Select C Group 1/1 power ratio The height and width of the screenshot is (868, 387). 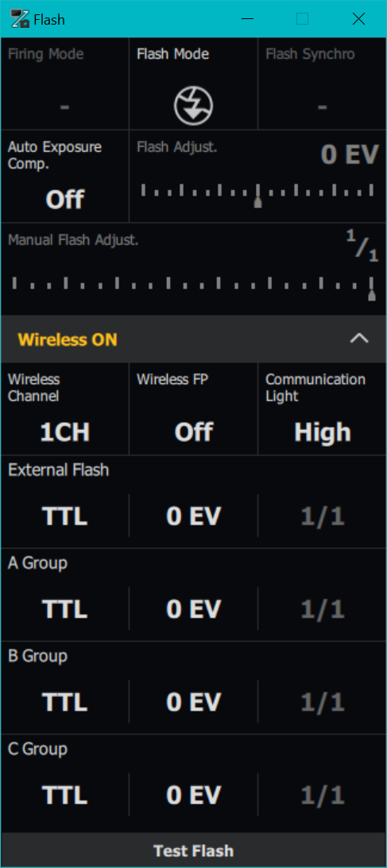[322, 796]
